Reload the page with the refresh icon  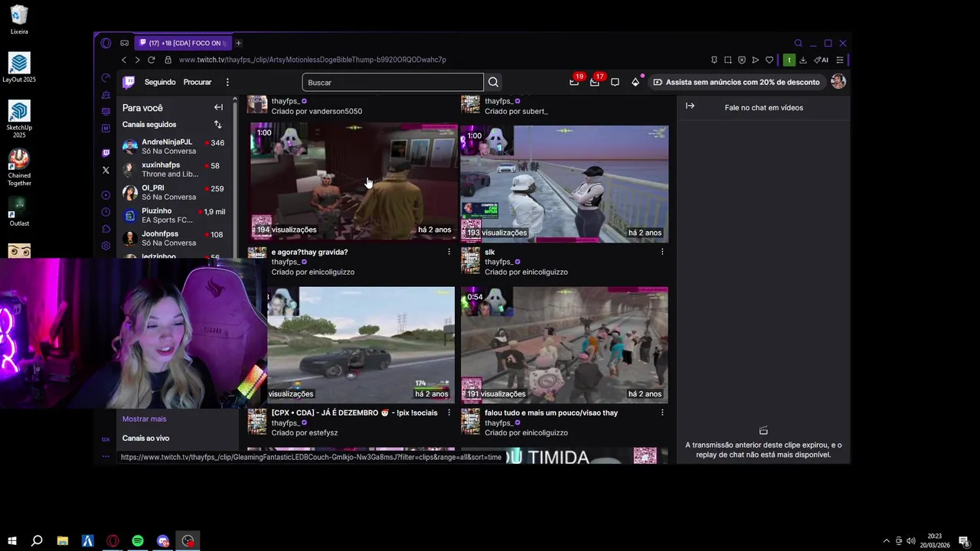[x=152, y=60]
